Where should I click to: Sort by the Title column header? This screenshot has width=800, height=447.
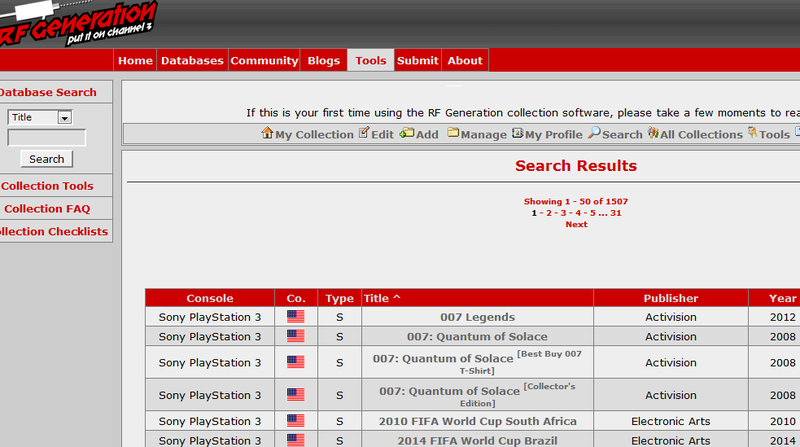coord(382,298)
